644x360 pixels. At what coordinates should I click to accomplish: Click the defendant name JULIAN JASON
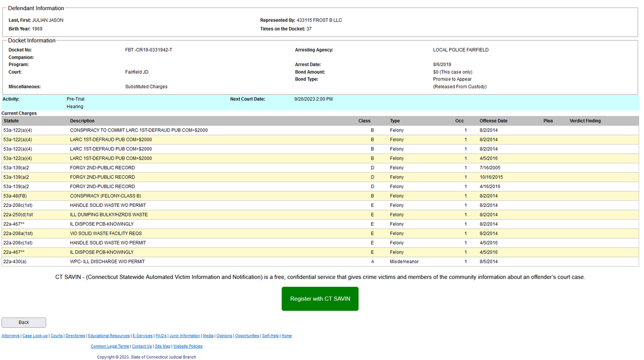coord(48,20)
